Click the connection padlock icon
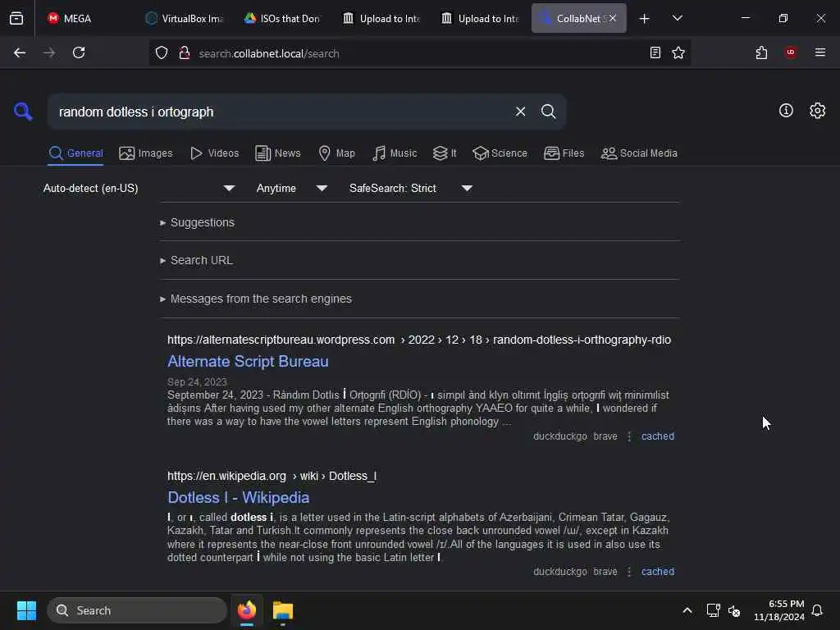Viewport: 840px width, 630px height. [185, 53]
